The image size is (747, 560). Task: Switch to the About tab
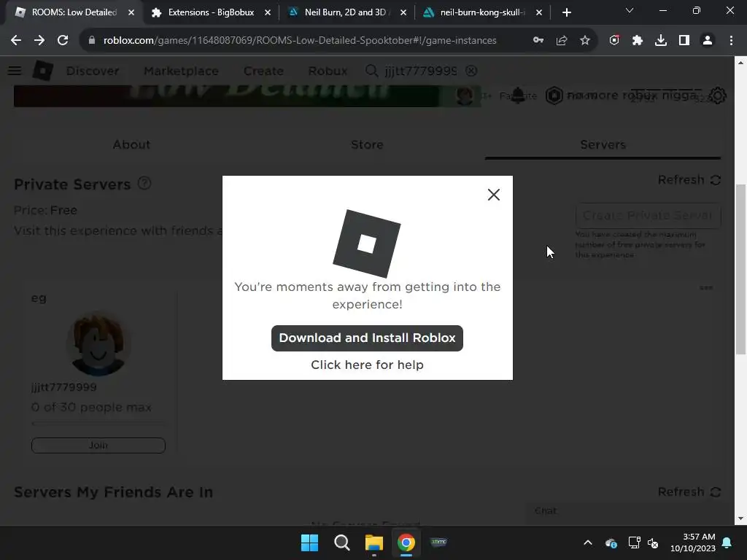(x=131, y=145)
